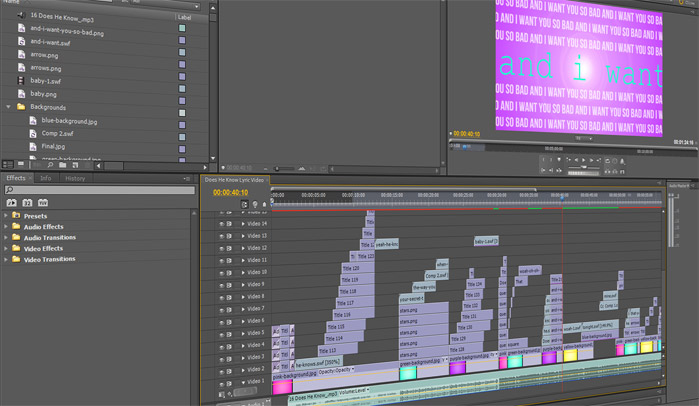The height and width of the screenshot is (406, 699).
Task: Click the Program monitor current timecode
Action: click(x=466, y=134)
